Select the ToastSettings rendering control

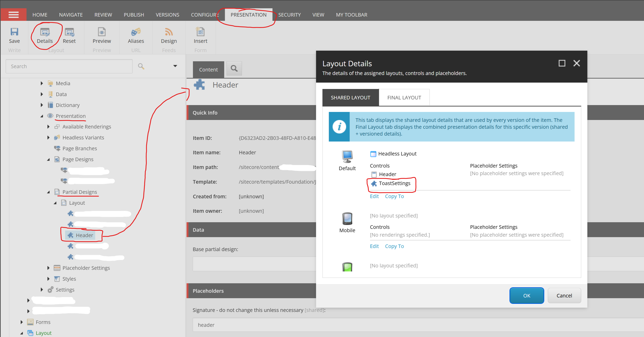point(394,183)
